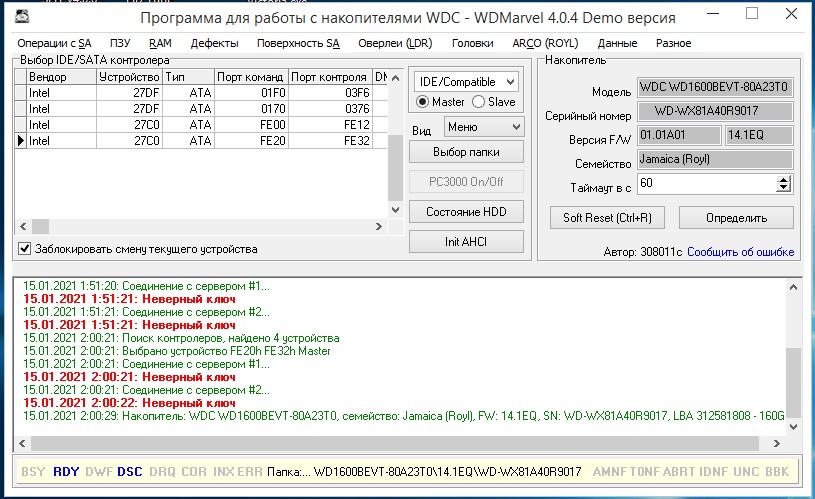Increase timeout with the stepper up arrow
Viewport: 815px width, 499px height.
coord(783,179)
